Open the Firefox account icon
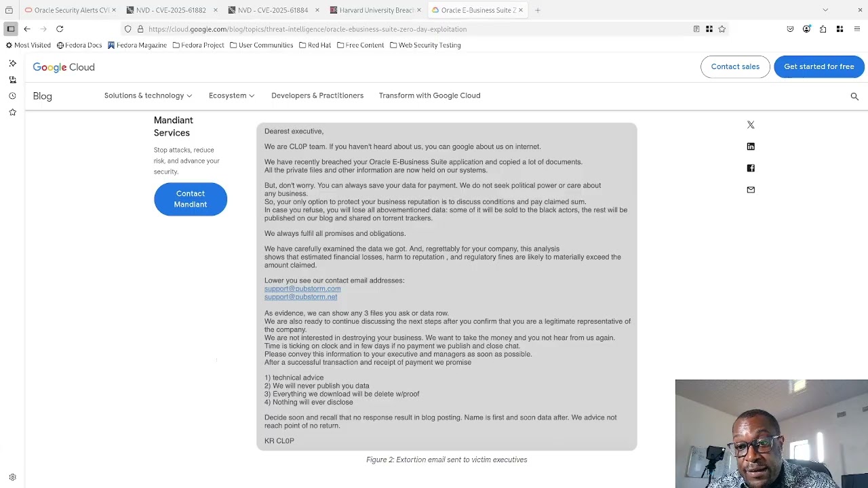This screenshot has width=868, height=488. (806, 29)
